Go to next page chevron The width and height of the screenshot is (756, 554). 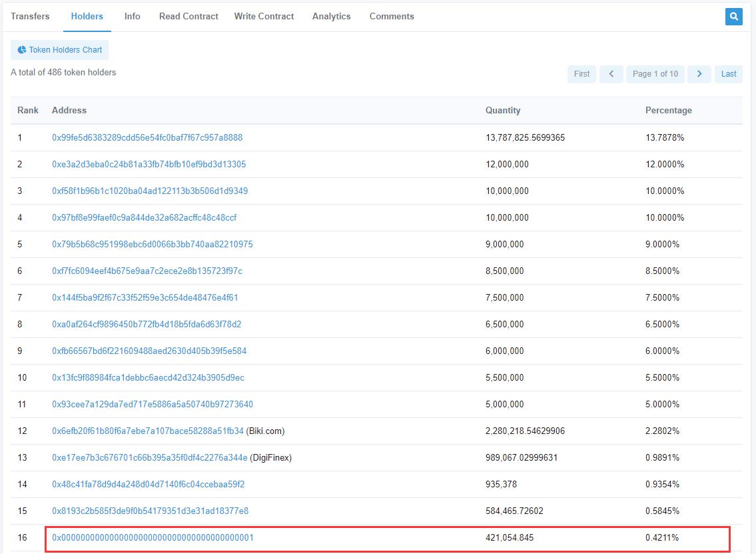(699, 74)
